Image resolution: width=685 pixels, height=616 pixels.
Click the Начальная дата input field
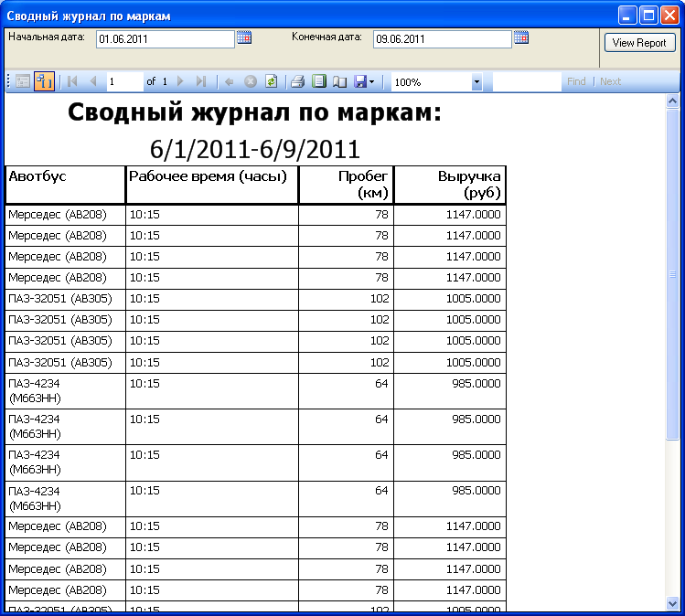click(166, 39)
